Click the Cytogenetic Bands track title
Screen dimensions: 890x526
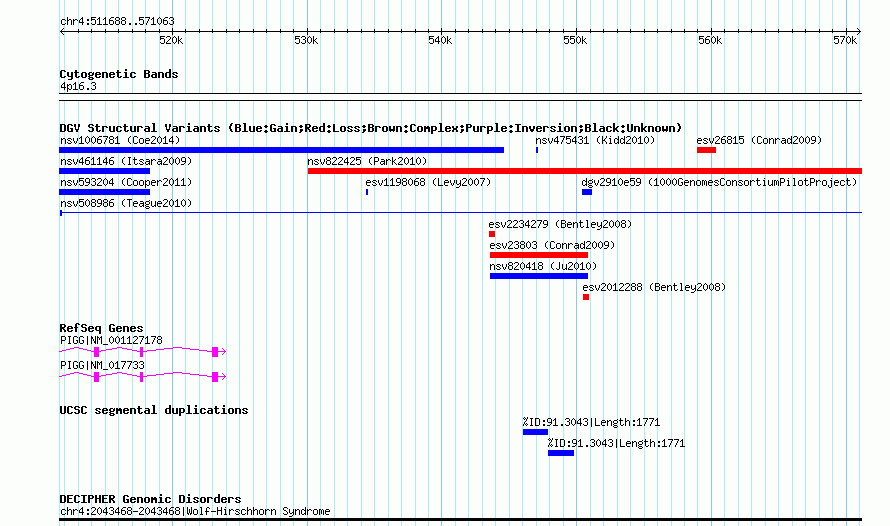pyautogui.click(x=119, y=74)
